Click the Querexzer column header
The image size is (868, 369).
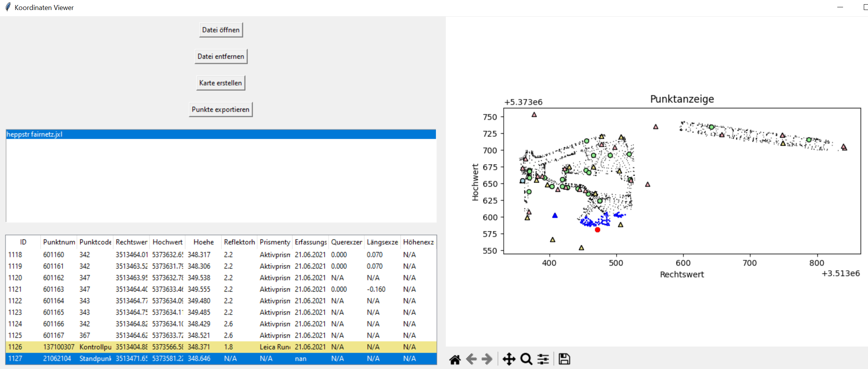tap(346, 242)
